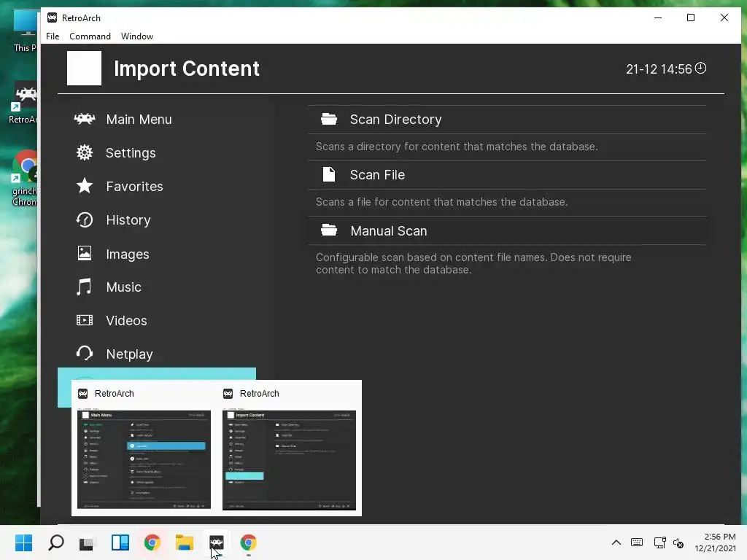Open Task View on the taskbar
Viewport: 747px width, 560px height.
pyautogui.click(x=88, y=542)
